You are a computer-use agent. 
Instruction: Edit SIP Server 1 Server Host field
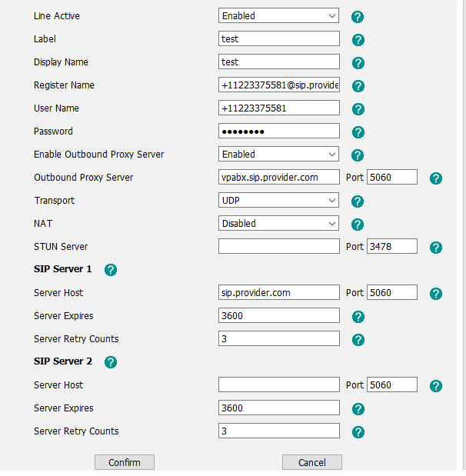pos(278,292)
